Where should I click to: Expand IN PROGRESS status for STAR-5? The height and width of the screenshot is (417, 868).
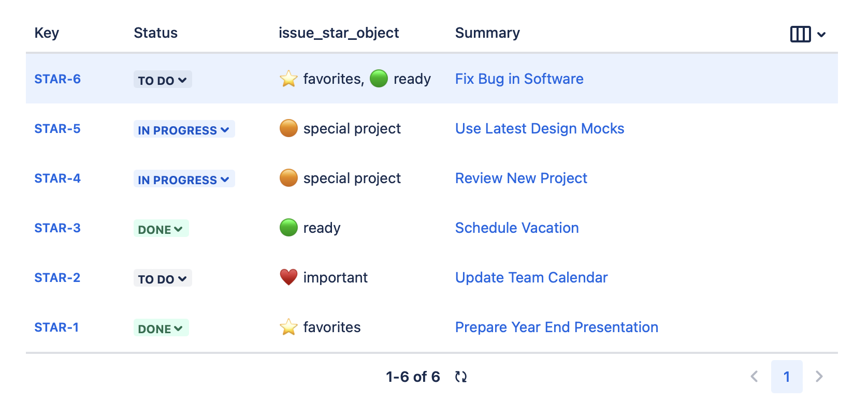184,129
